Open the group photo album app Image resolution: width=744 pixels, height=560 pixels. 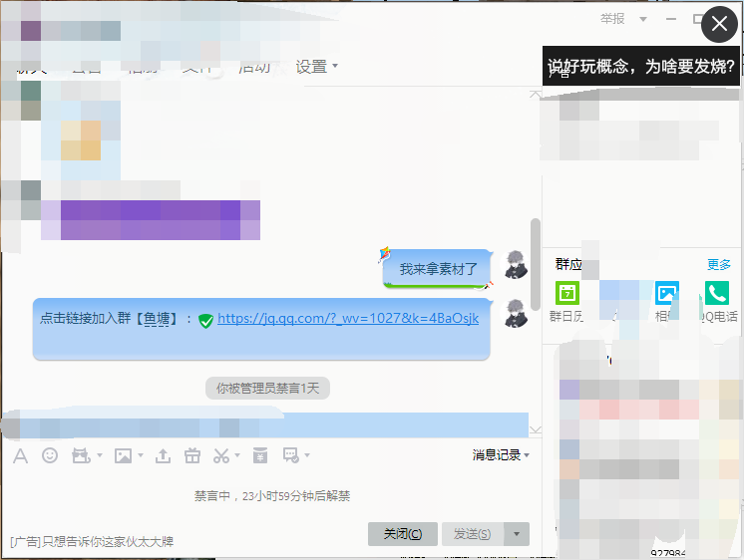coord(666,294)
